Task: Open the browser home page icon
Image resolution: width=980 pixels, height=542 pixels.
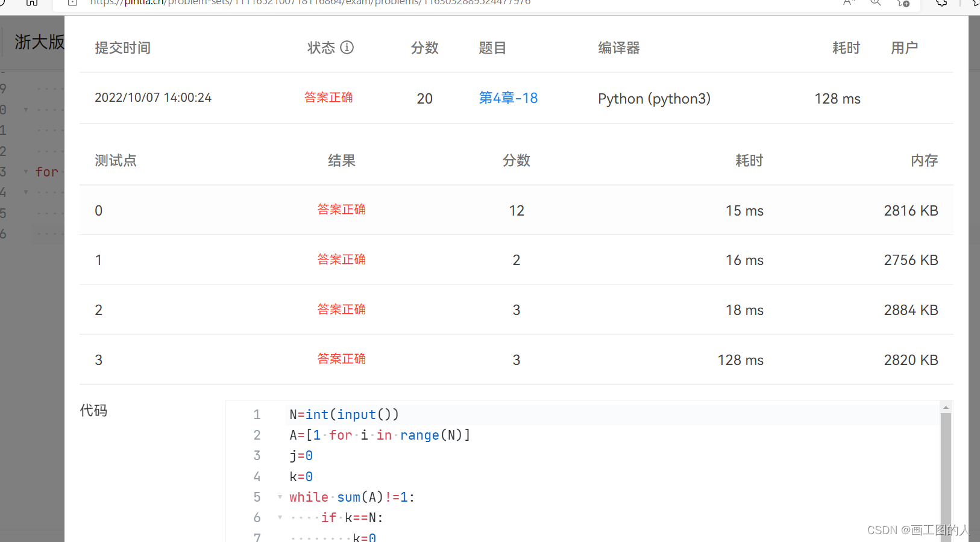Action: click(x=32, y=2)
